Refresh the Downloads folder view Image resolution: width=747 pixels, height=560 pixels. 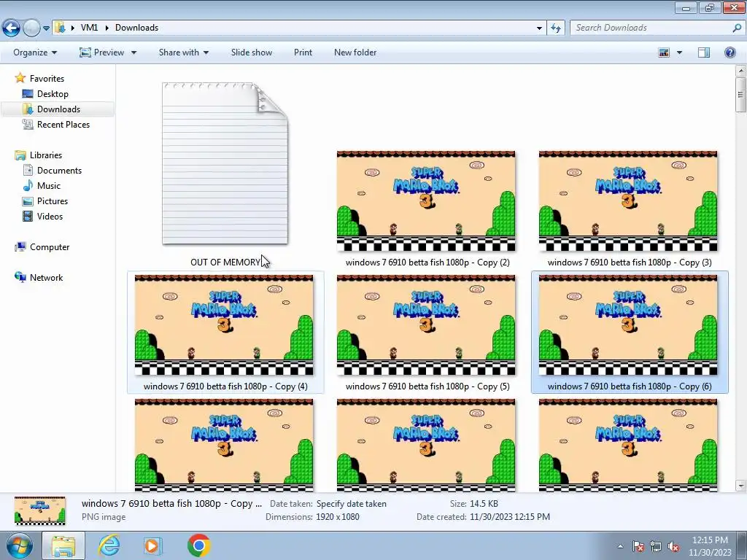(555, 28)
